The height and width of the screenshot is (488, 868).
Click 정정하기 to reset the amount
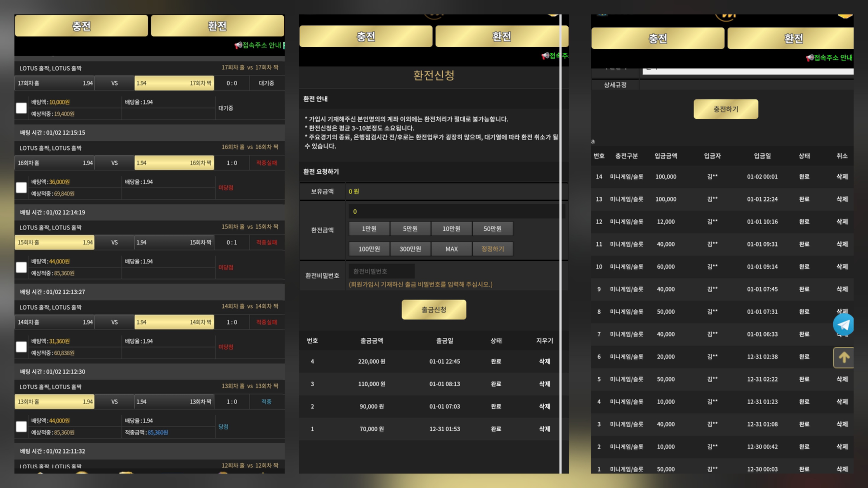[x=492, y=249]
